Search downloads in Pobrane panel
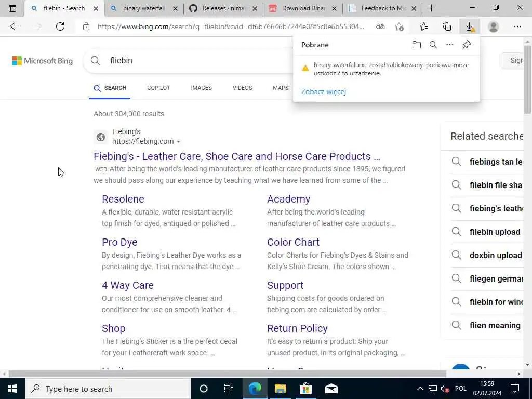 [x=433, y=45]
